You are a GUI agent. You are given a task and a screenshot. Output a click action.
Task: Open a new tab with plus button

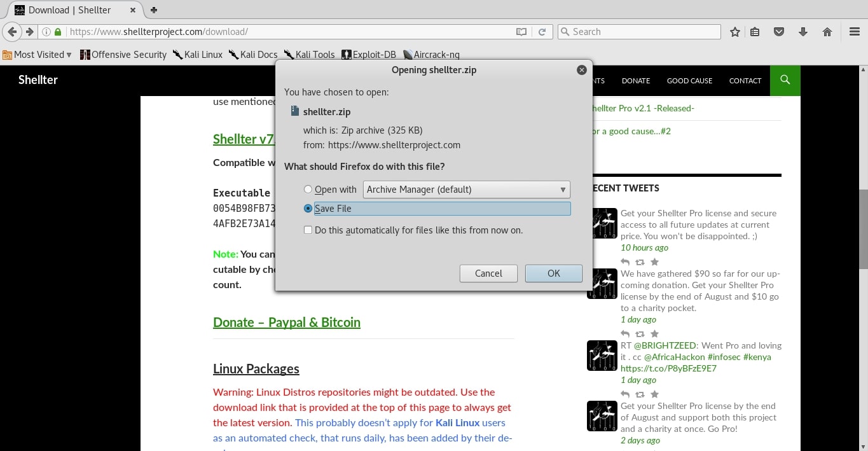click(154, 10)
